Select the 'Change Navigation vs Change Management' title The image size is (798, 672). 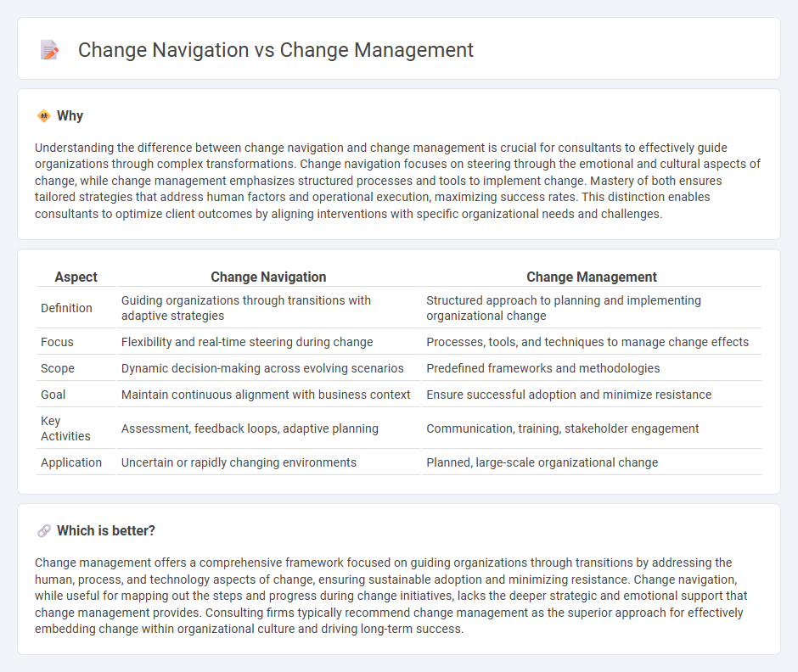[x=275, y=50]
